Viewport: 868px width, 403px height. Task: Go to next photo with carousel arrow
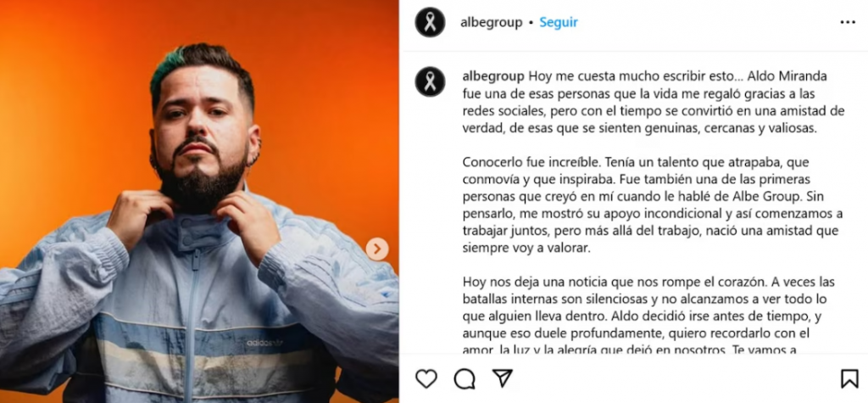(x=377, y=249)
